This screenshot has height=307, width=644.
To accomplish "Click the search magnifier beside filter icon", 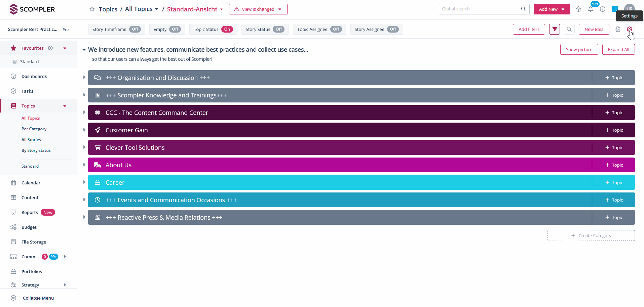I will (x=569, y=29).
